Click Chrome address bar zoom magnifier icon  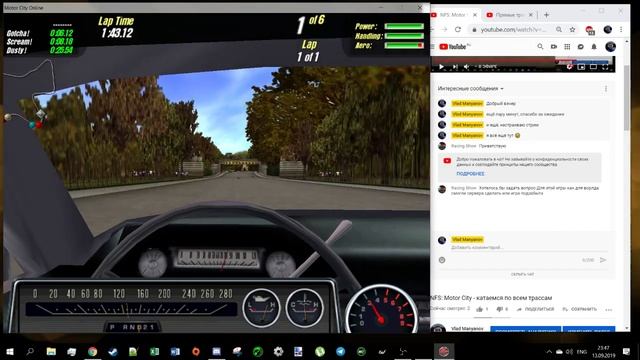(559, 29)
